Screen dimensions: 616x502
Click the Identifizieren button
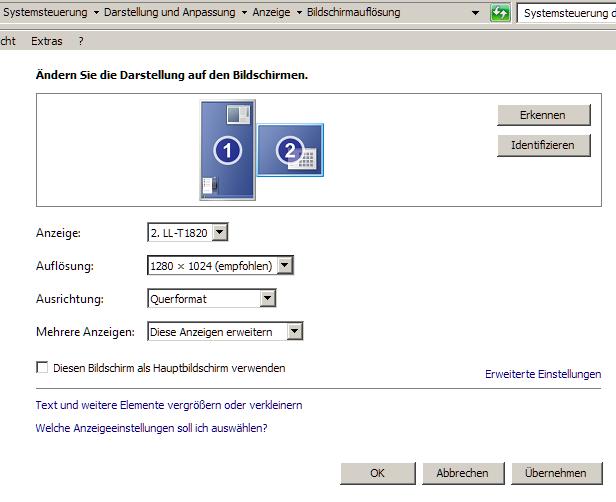click(544, 145)
